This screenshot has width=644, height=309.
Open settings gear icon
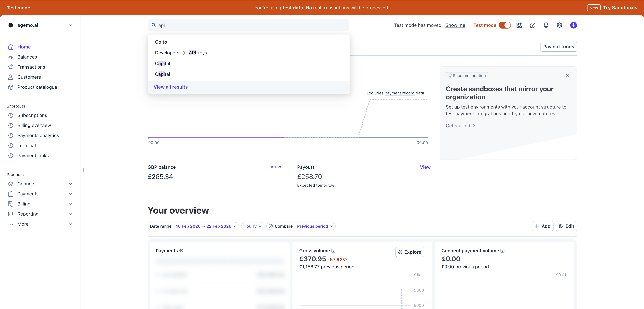(x=559, y=25)
